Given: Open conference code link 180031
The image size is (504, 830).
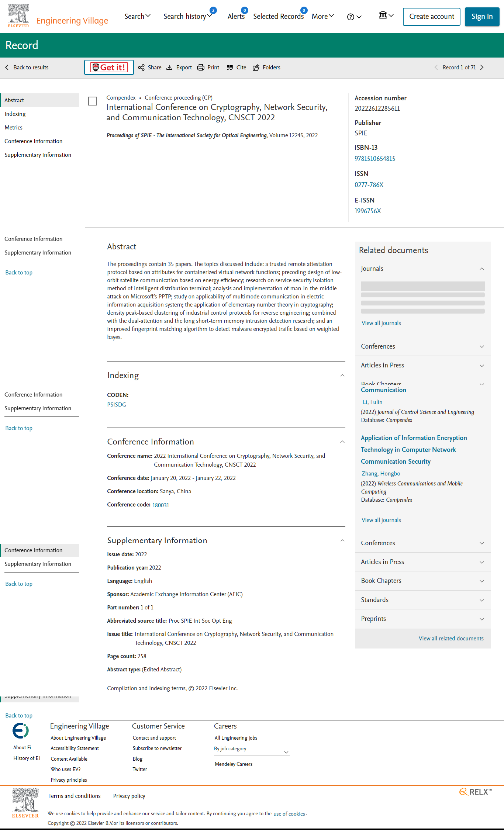Looking at the screenshot, I should pyautogui.click(x=161, y=505).
